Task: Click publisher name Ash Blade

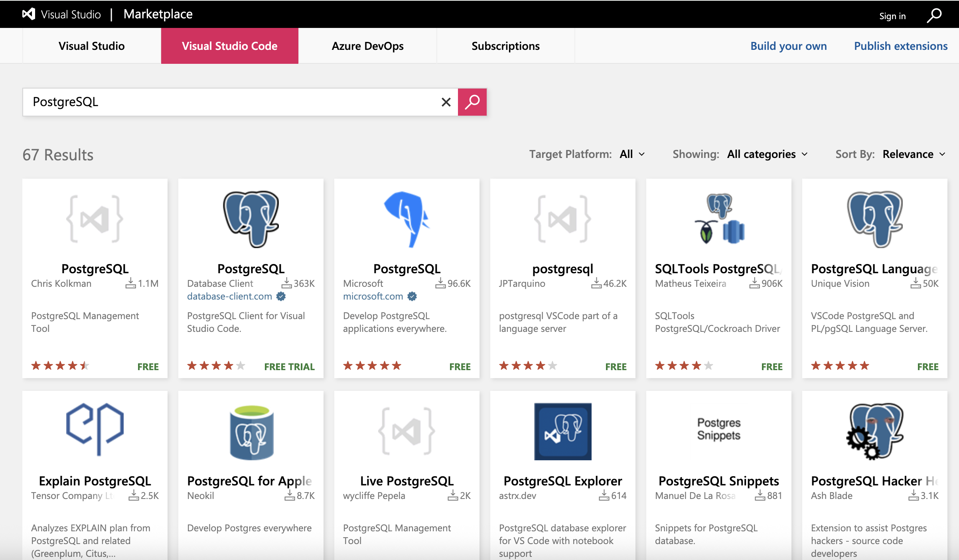Action: [832, 496]
